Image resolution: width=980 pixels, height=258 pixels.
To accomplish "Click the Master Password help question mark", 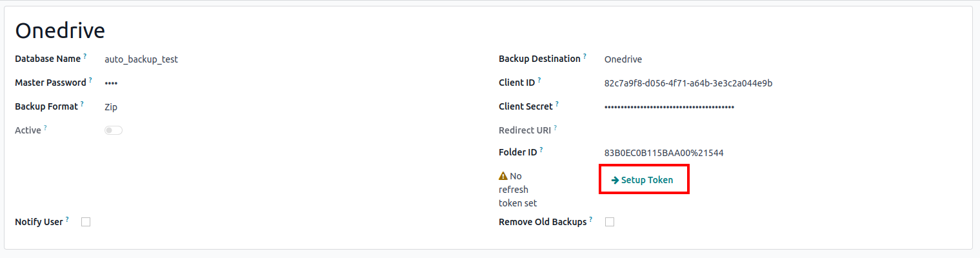I will 90,81.
